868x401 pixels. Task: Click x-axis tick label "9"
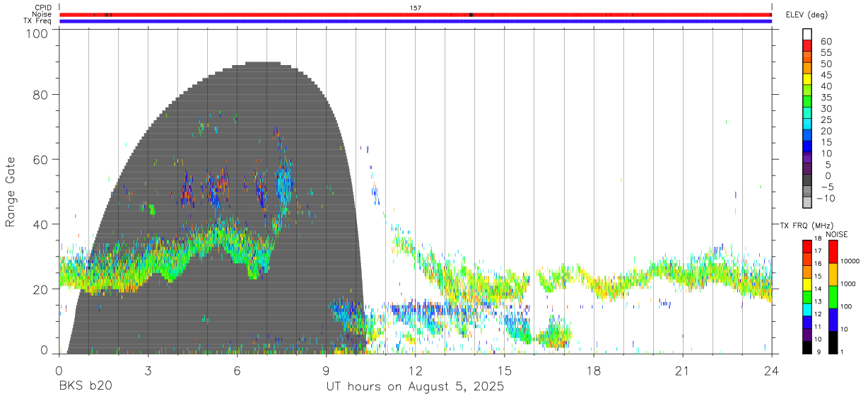tap(327, 371)
